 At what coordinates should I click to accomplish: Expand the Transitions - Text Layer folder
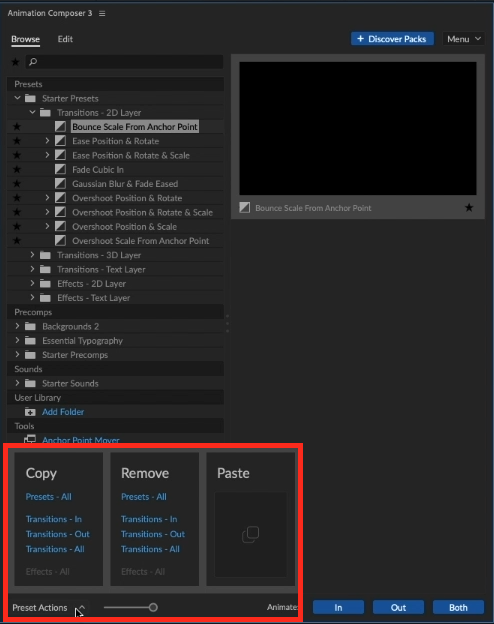pyautogui.click(x=32, y=269)
